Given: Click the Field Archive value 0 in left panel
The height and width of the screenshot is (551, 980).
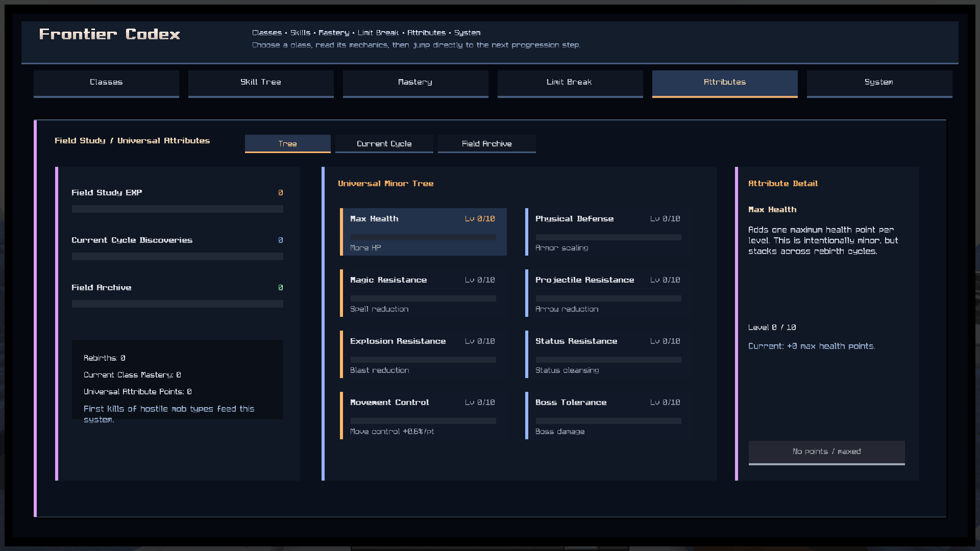Looking at the screenshot, I should click(x=281, y=288).
